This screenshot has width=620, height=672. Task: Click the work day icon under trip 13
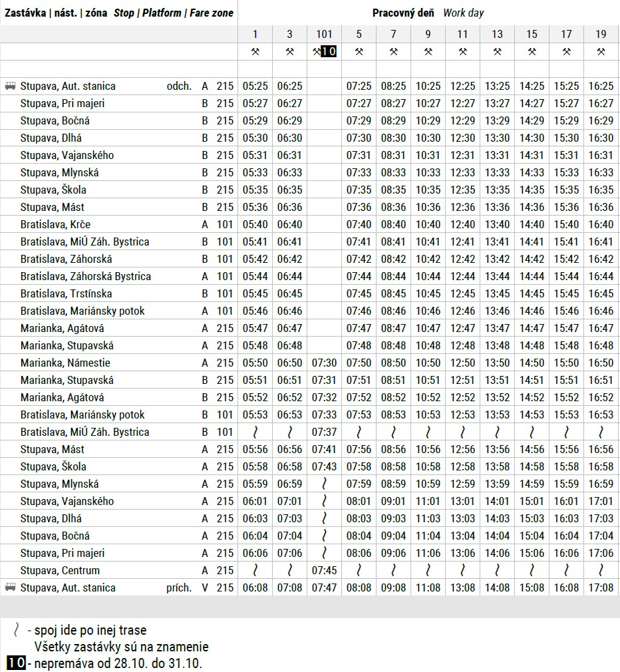pyautogui.click(x=497, y=51)
